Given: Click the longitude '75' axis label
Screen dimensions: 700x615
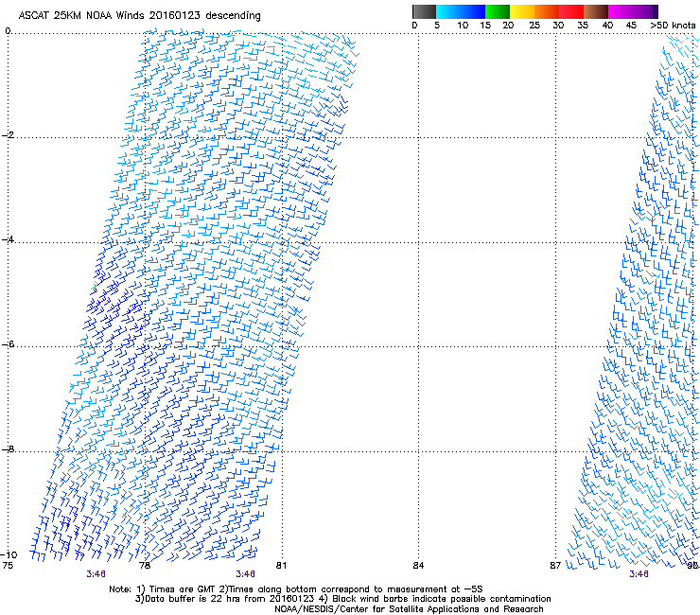Looking at the screenshot, I should 8,566.
